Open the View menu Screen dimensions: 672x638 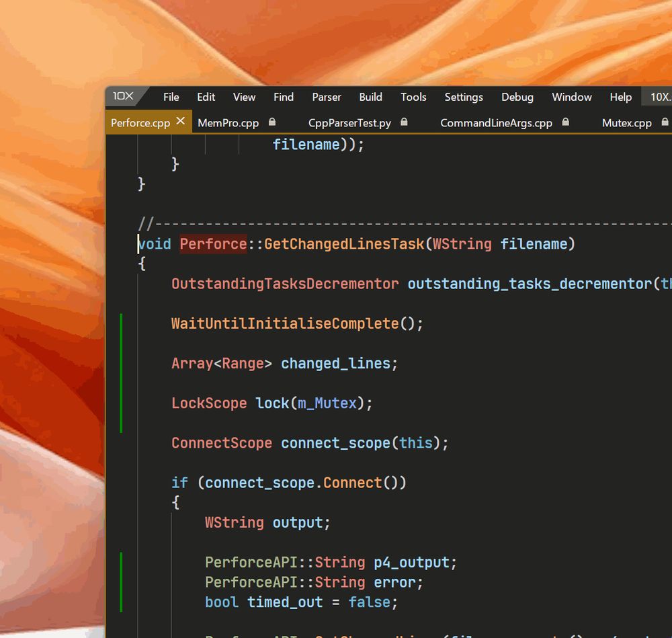point(245,97)
